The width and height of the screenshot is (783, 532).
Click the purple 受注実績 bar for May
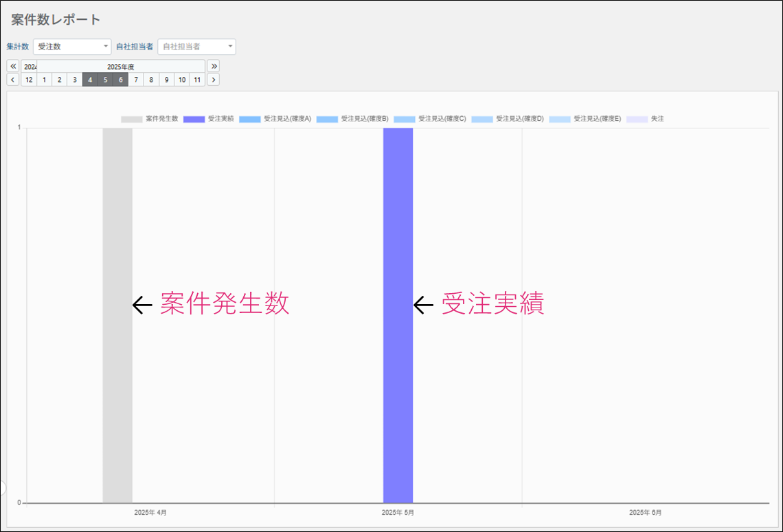[x=398, y=316]
